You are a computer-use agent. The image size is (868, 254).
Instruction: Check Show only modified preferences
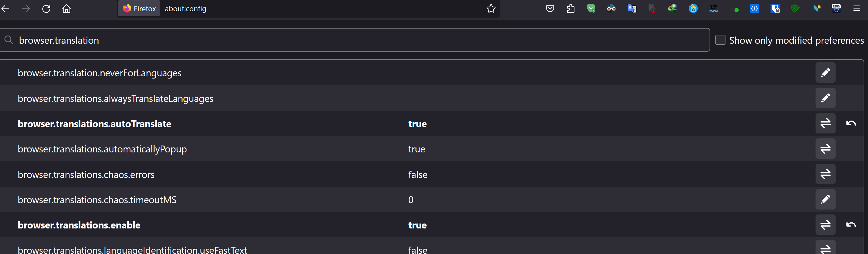tap(720, 40)
